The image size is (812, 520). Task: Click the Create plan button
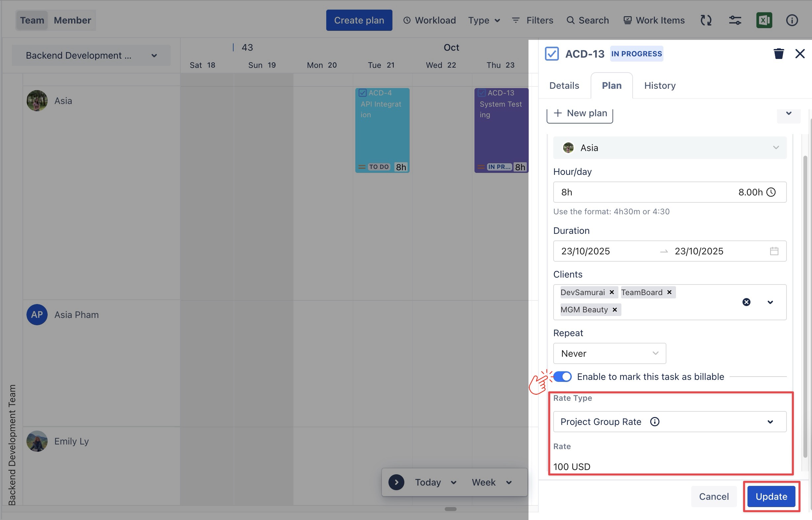pyautogui.click(x=359, y=20)
